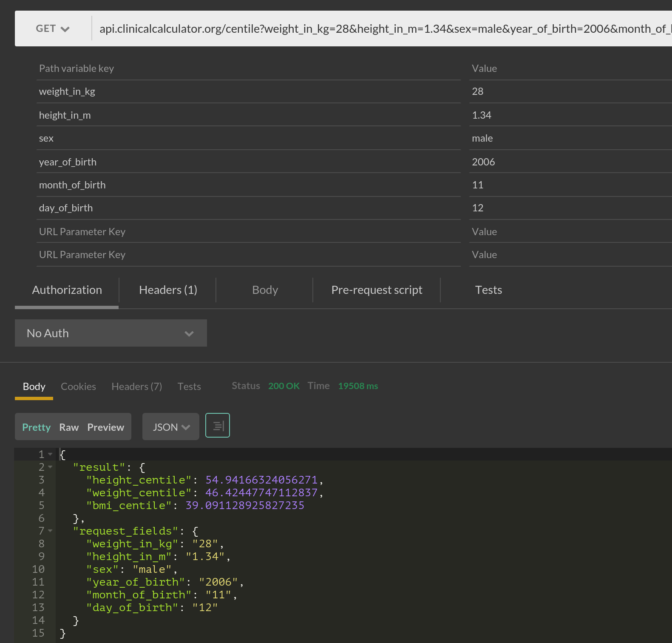Edit the sex value field male
This screenshot has width=672, height=643.
coord(570,138)
